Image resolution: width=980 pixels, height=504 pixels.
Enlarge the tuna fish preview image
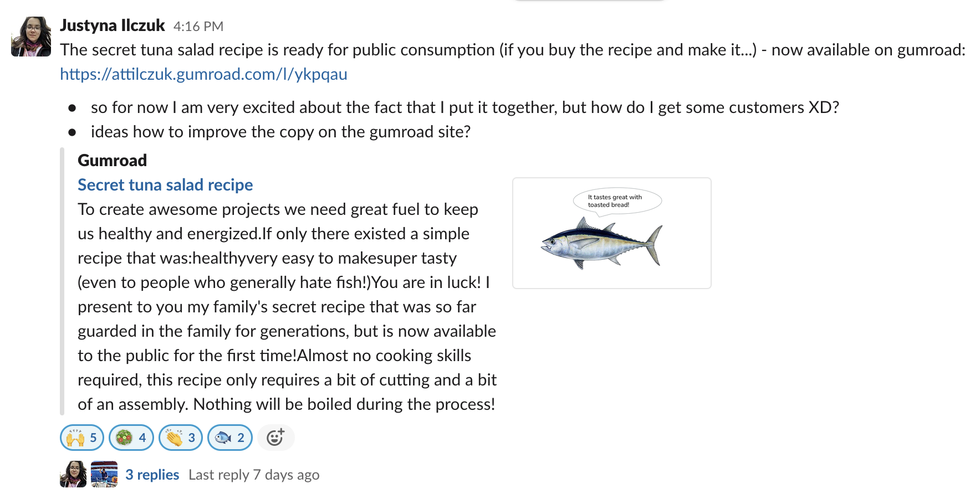tap(611, 233)
